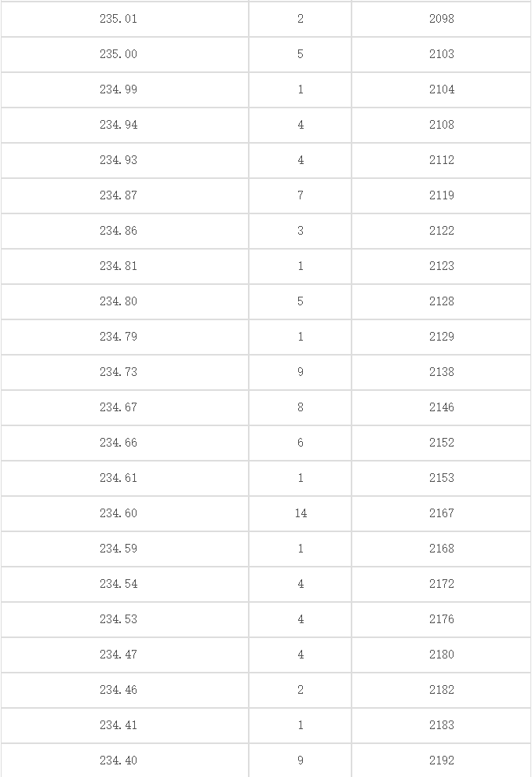Select the cell showing 235.00
Image resolution: width=532 pixels, height=777 pixels.
(118, 54)
